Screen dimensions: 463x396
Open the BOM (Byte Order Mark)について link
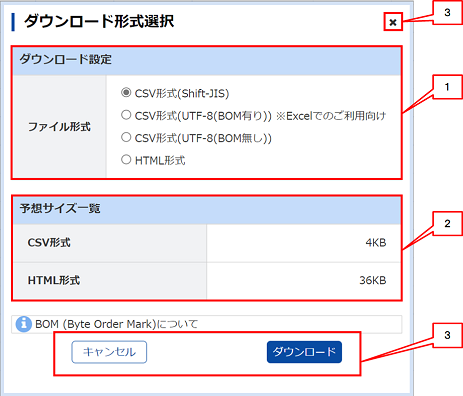coord(116,324)
